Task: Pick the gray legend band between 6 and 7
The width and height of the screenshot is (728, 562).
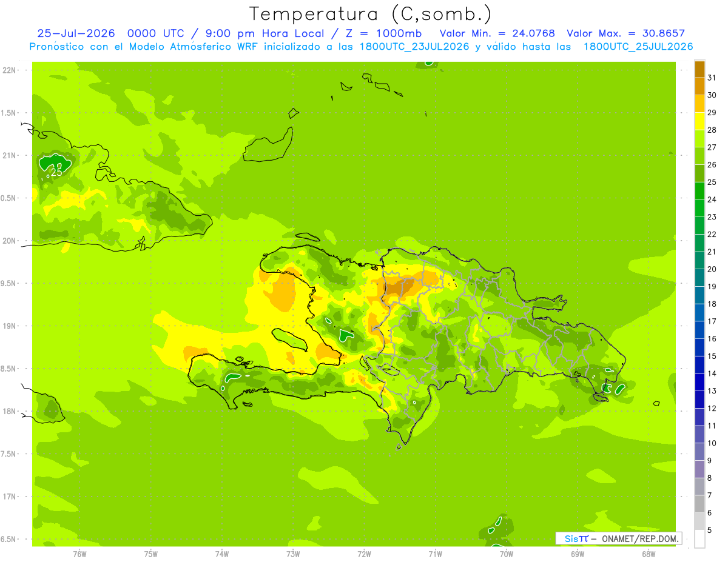Action: (x=699, y=504)
